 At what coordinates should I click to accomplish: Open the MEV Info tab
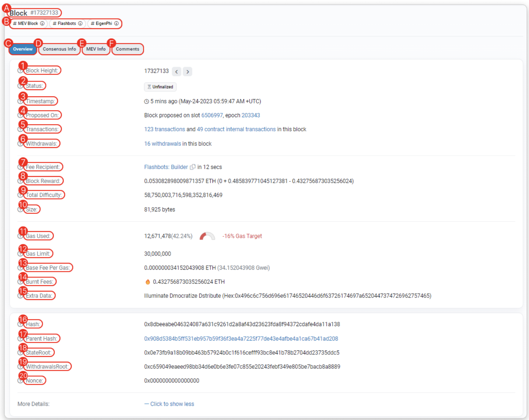click(96, 49)
